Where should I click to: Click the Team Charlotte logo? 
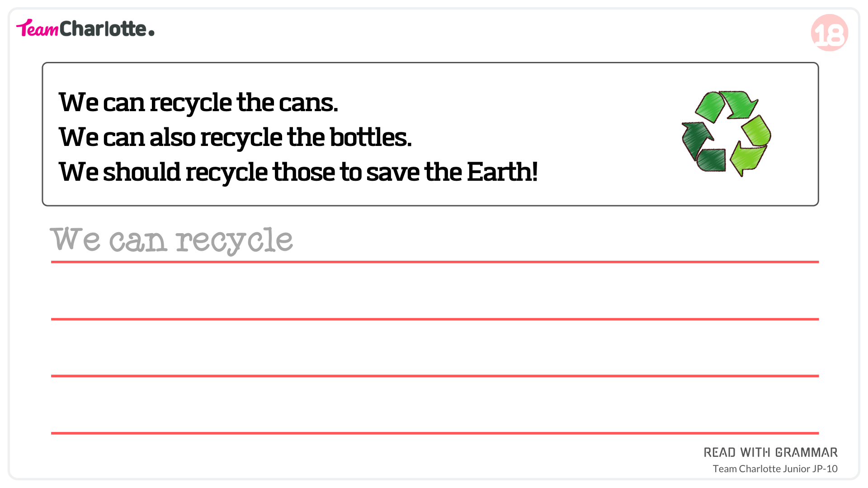[85, 28]
